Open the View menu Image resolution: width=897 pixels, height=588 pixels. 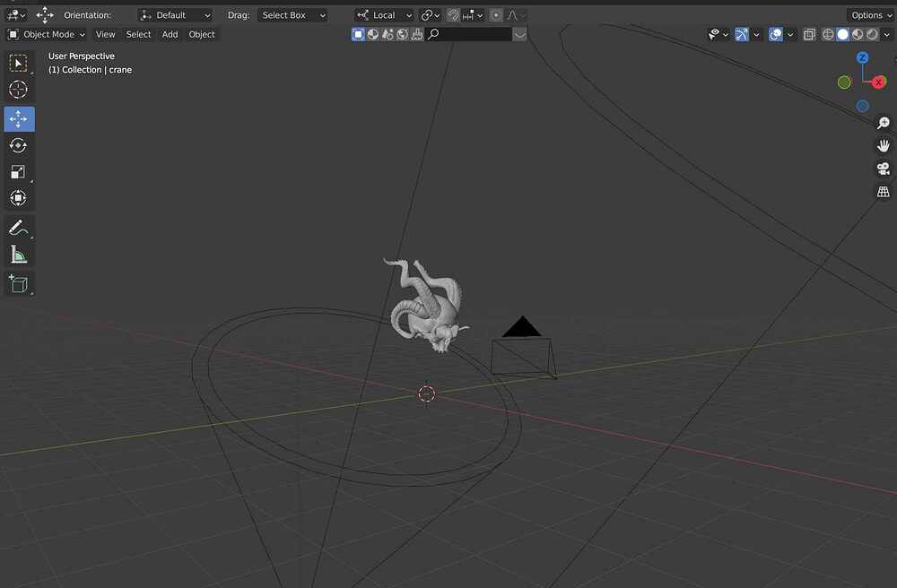coord(105,34)
